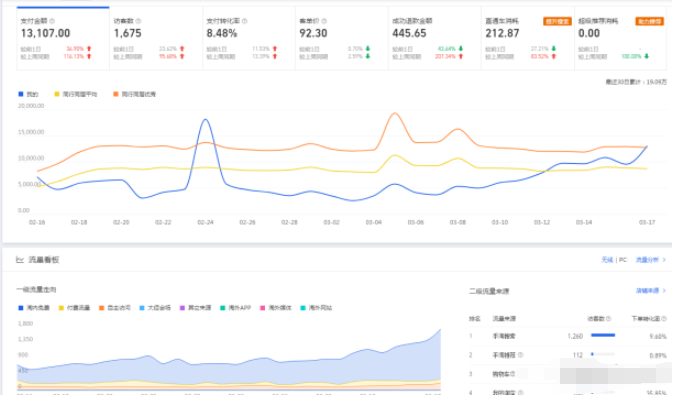Open the info icon next to 支付转化率
Screen dimensions: 685x408
(245, 21)
